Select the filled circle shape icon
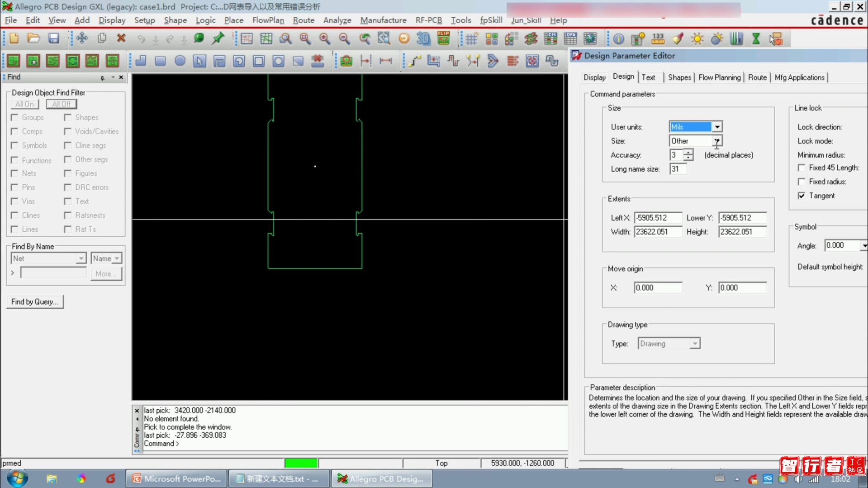868x488 pixels. pyautogui.click(x=180, y=61)
